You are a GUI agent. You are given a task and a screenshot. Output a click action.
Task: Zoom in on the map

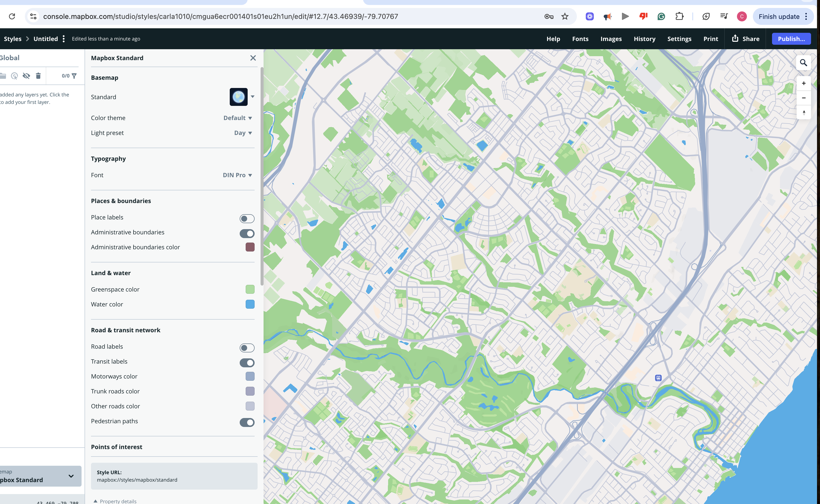(803, 83)
